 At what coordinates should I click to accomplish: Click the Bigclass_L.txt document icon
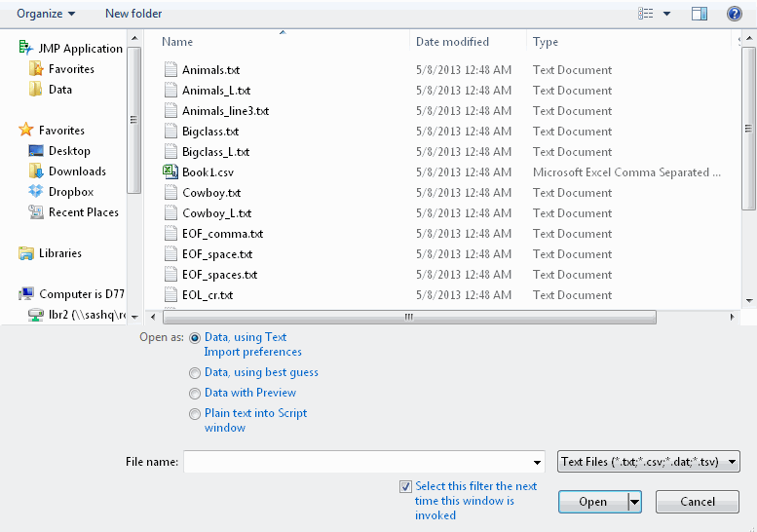[170, 151]
